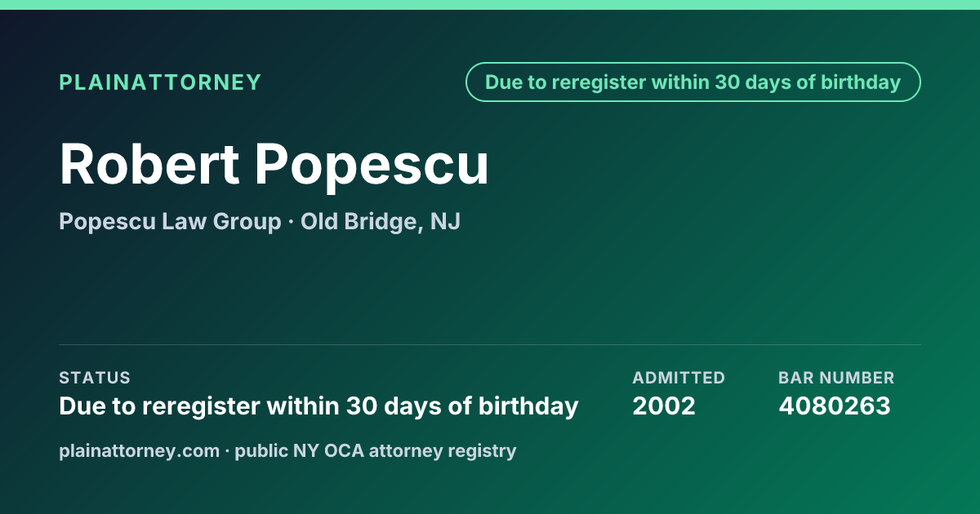Screen dimensions: 980x514
Task: Click the mint green accent bar at top
Action: click(490, 5)
